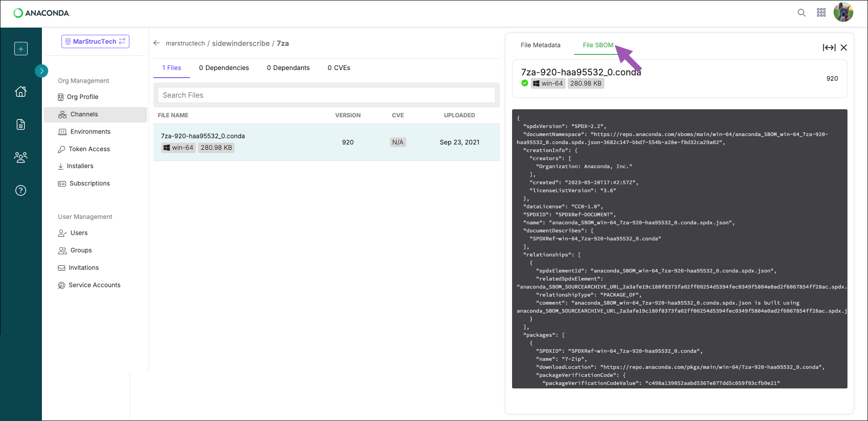This screenshot has width=868, height=421.
Task: Select Channels in the navigation
Action: click(x=95, y=115)
